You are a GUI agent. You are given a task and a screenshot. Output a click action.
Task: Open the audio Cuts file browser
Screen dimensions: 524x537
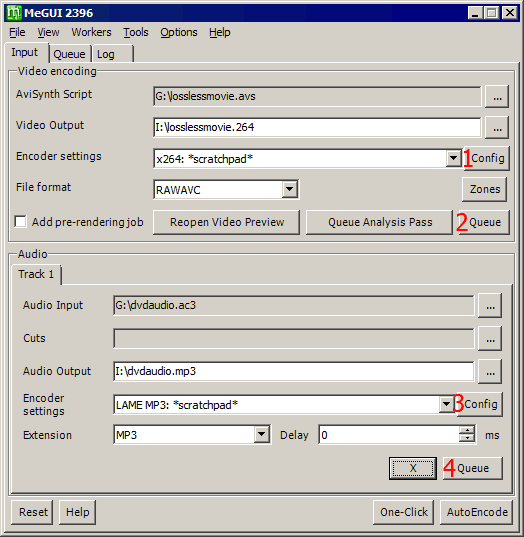[490, 338]
